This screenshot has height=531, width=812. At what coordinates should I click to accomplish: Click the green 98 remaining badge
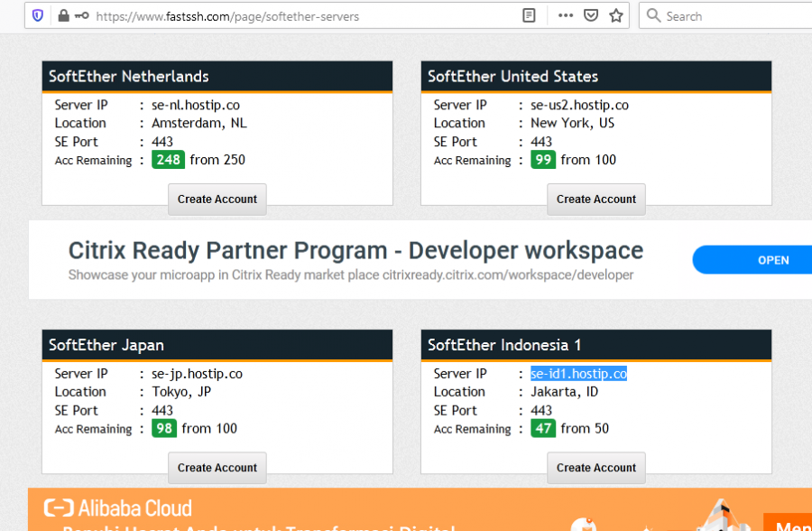click(x=164, y=428)
